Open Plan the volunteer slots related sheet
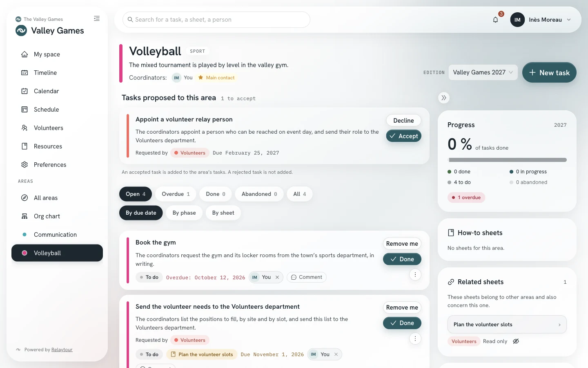Image resolution: width=588 pixels, height=368 pixels. (507, 325)
